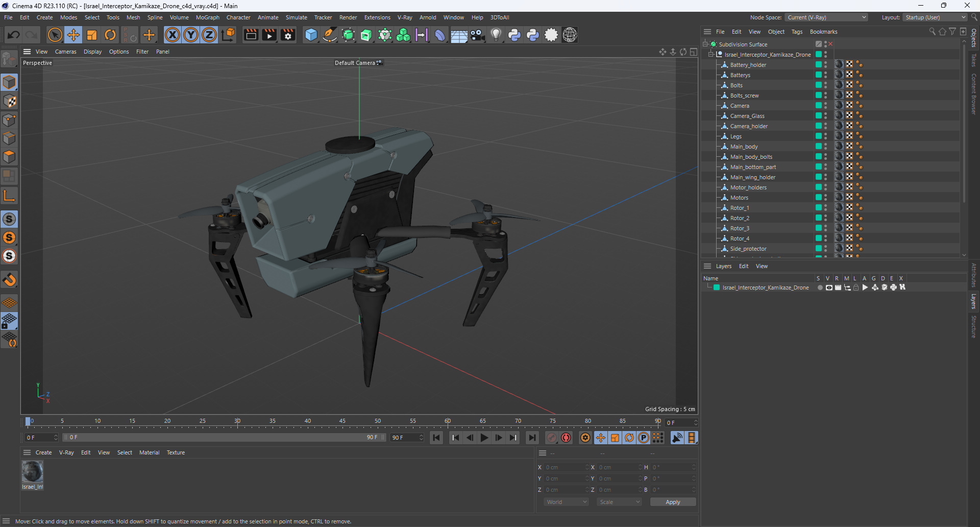Click the Apply coordinates button

(x=673, y=502)
